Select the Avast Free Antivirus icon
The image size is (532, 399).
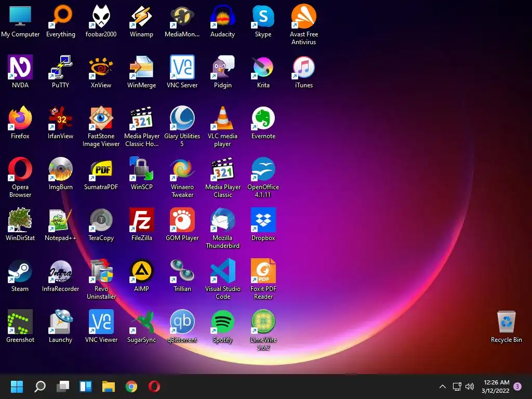pyautogui.click(x=303, y=16)
